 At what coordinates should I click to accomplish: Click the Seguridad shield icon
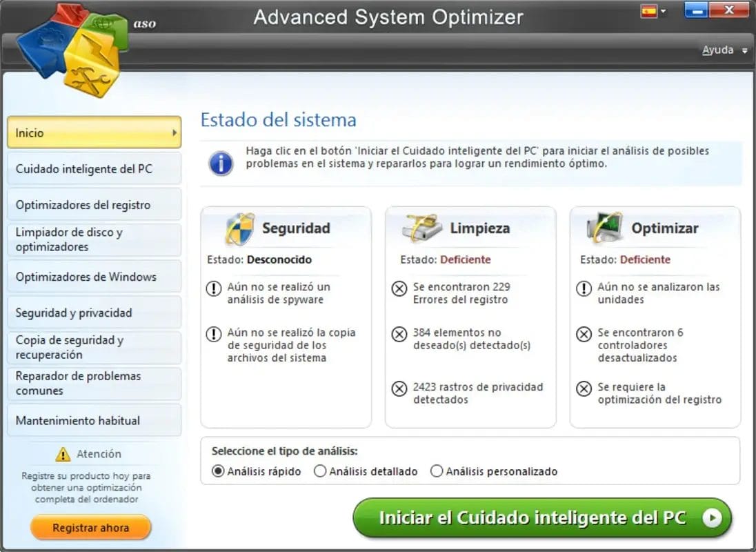(x=240, y=228)
